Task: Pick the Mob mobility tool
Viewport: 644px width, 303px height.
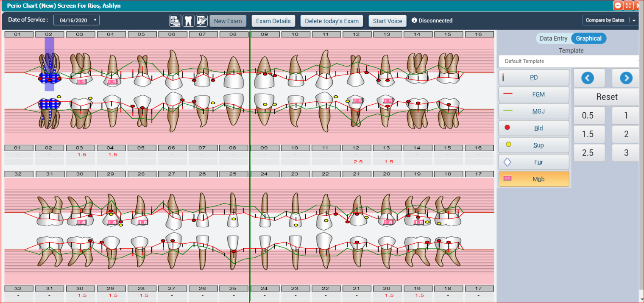Action: (x=534, y=179)
